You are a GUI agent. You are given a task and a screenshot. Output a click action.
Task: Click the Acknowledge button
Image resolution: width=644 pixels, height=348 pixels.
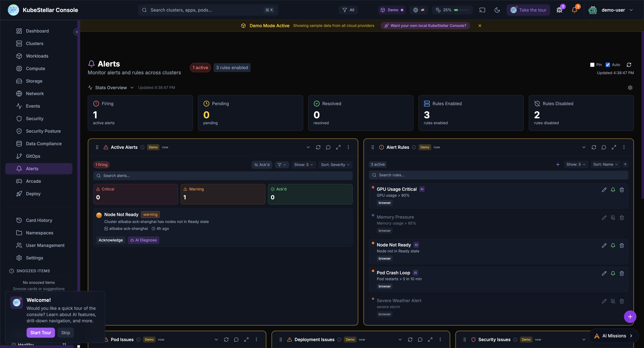(x=111, y=240)
